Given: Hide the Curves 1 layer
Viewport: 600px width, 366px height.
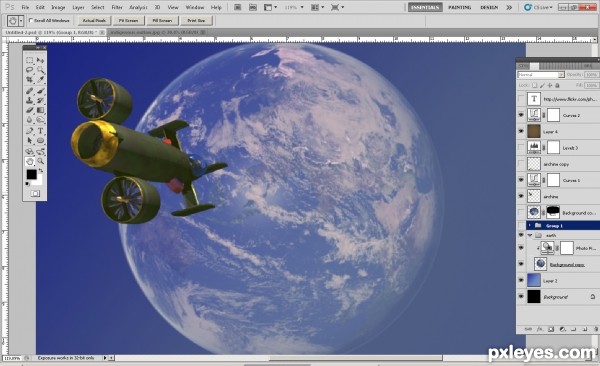Looking at the screenshot, I should (x=521, y=180).
